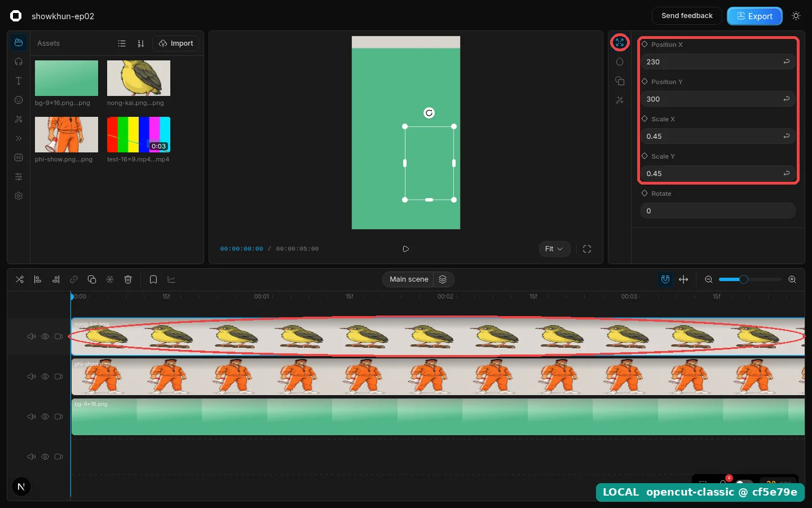This screenshot has width=812, height=508.
Task: Click the Main scene button
Action: [409, 279]
